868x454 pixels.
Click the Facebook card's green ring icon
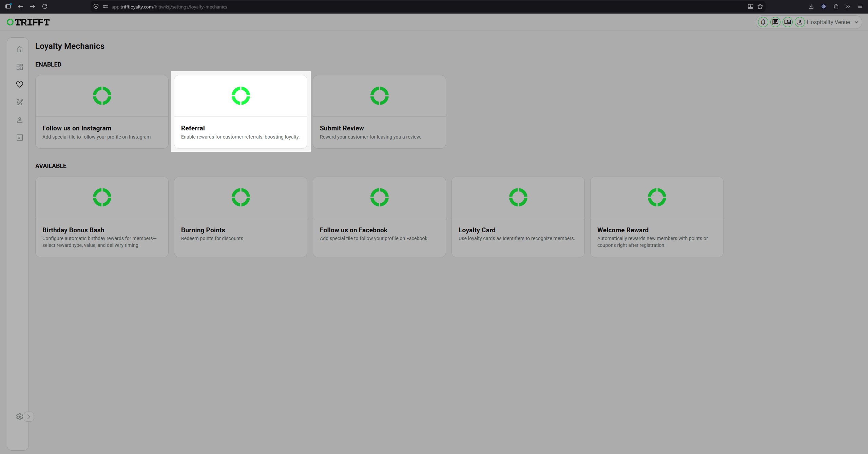point(380,197)
